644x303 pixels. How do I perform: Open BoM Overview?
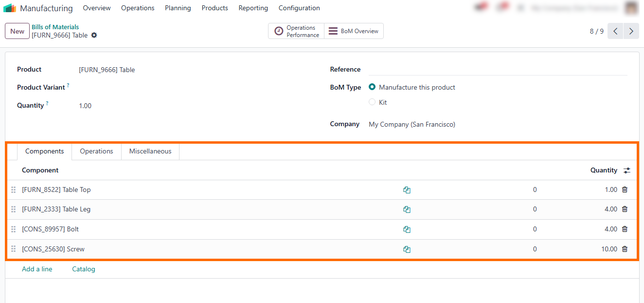tap(354, 31)
